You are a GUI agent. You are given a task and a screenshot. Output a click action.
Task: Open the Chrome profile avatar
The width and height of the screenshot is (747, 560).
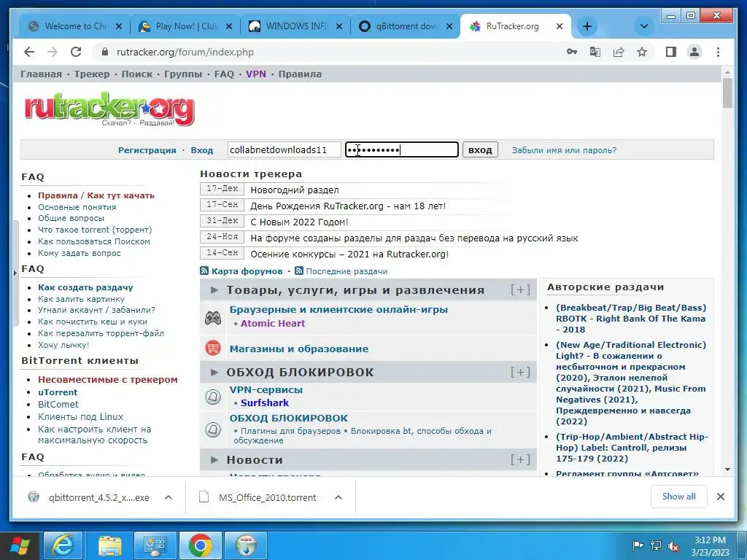(x=694, y=52)
